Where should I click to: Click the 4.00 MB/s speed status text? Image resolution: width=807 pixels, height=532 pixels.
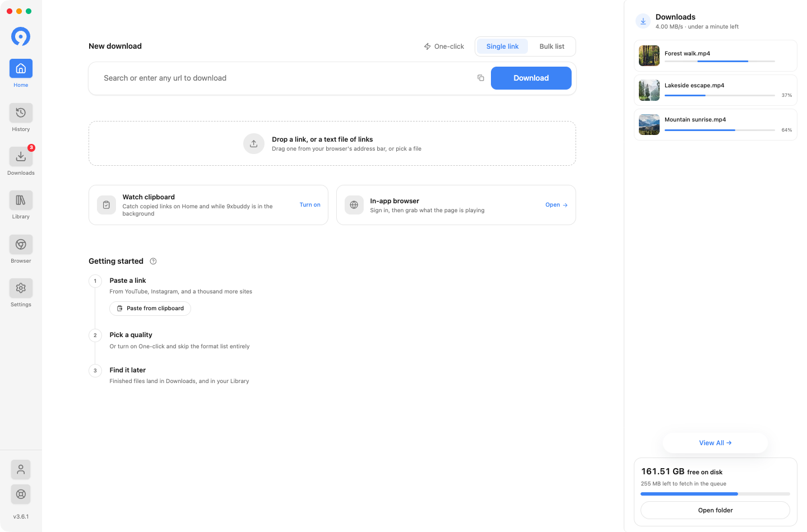coord(697,27)
